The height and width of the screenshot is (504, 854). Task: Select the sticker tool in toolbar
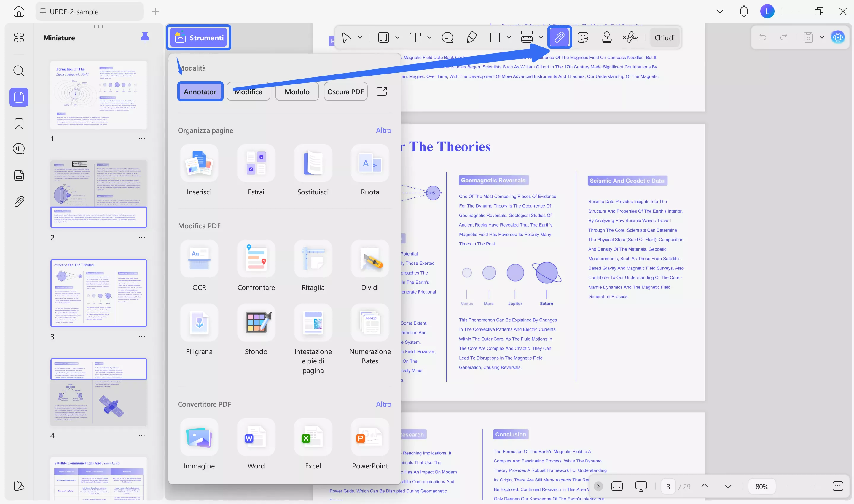click(583, 37)
